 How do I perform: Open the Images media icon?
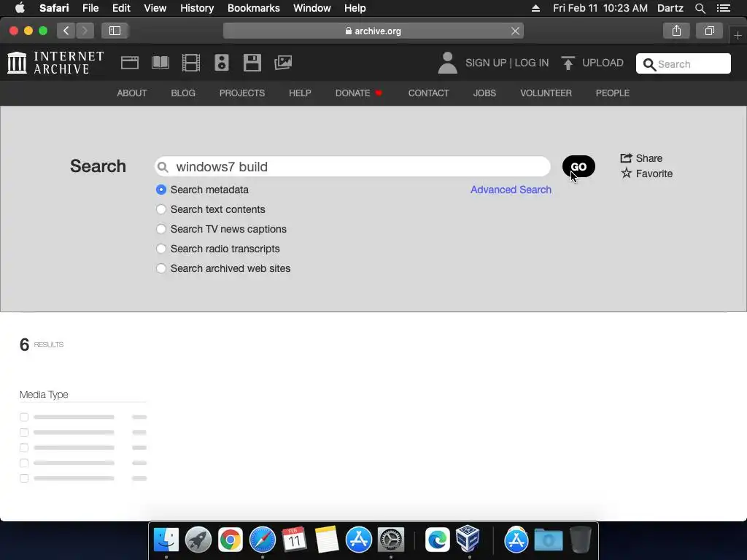pyautogui.click(x=283, y=63)
